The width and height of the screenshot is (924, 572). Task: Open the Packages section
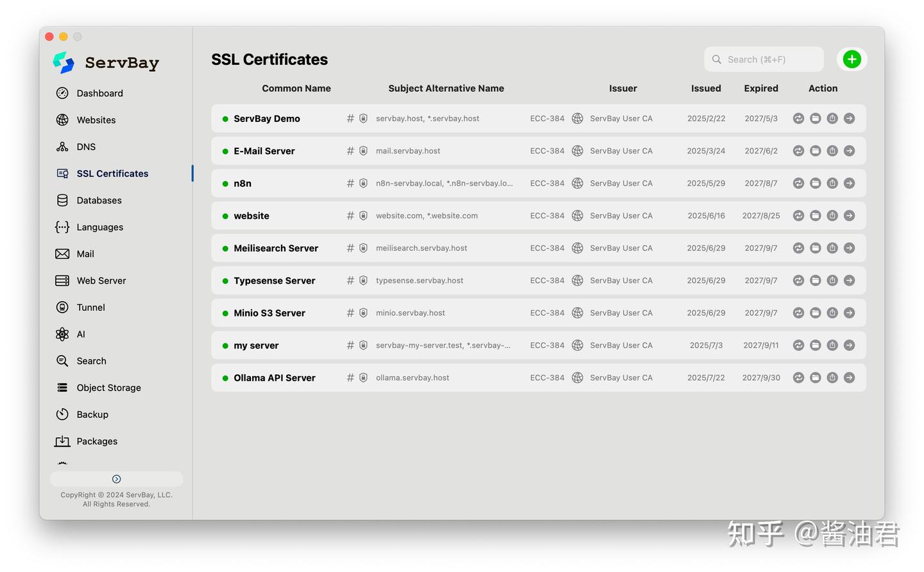pyautogui.click(x=97, y=442)
